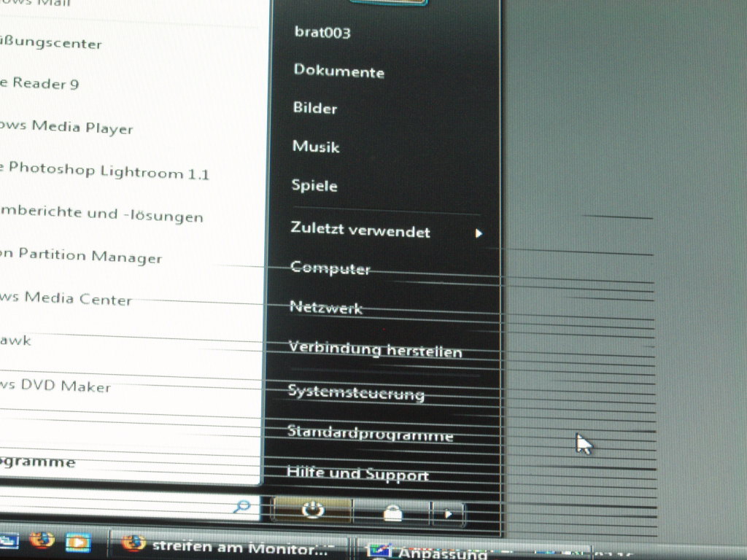Click Verbindung herstellen
The height and width of the screenshot is (560, 747).
click(376, 350)
